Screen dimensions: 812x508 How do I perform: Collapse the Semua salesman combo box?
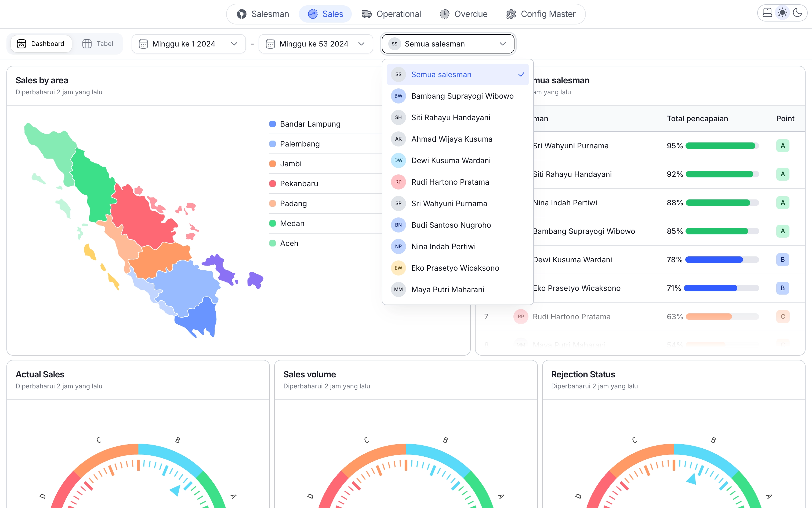tap(448, 44)
